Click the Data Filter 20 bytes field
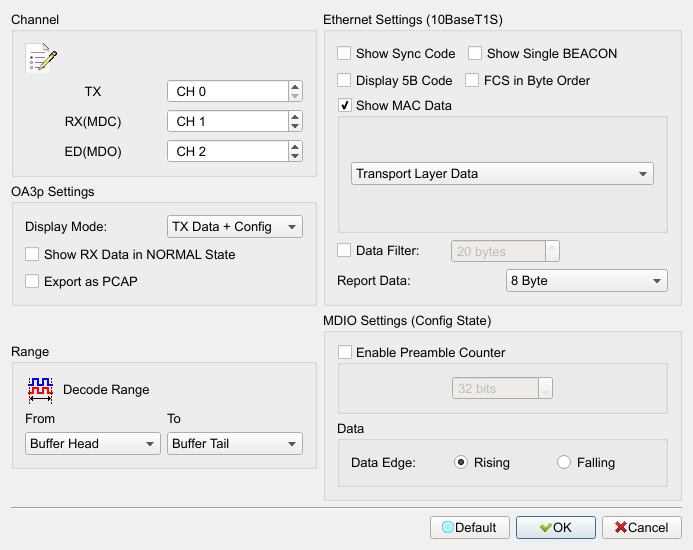 [x=499, y=251]
